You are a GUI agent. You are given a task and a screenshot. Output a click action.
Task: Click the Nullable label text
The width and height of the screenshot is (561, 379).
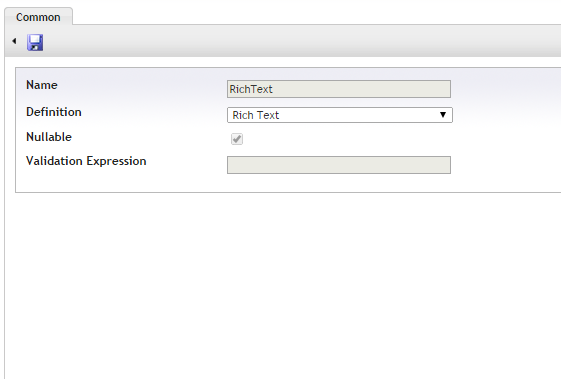tap(49, 137)
